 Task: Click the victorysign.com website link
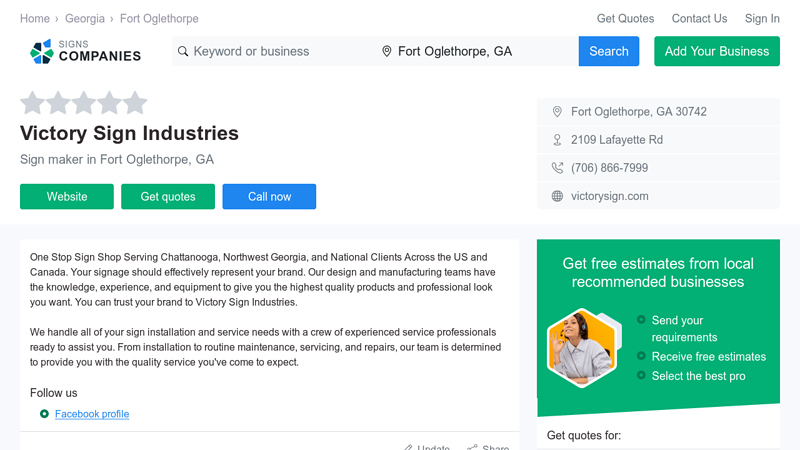[610, 196]
